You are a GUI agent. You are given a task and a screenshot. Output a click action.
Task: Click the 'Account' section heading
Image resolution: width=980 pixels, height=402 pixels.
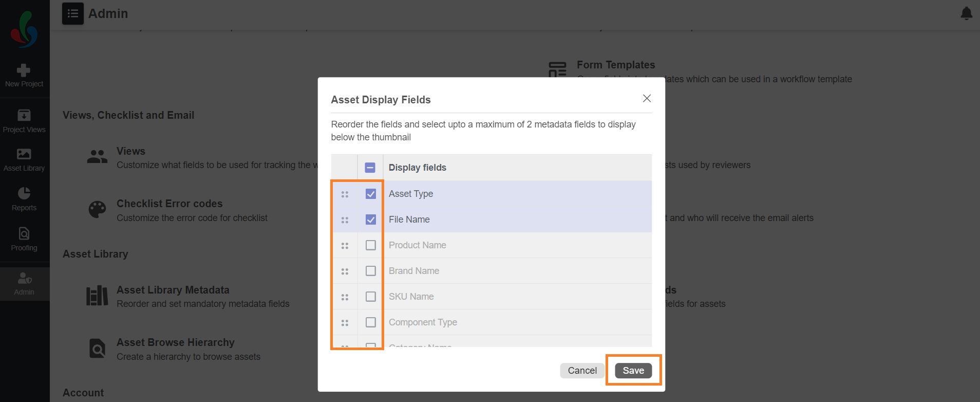(x=83, y=393)
